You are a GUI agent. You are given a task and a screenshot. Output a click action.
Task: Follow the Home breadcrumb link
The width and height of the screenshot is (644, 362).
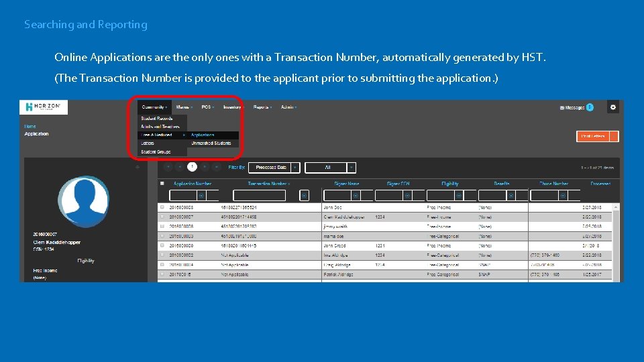(x=30, y=127)
